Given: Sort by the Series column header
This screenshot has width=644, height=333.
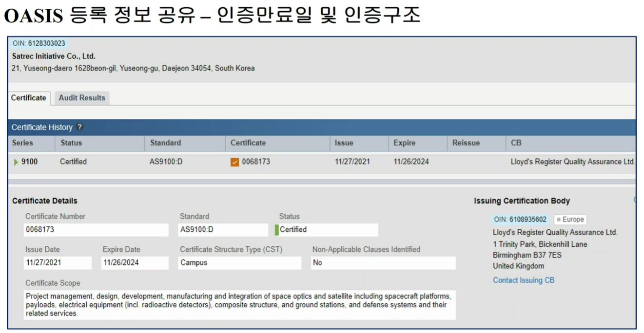Looking at the screenshot, I should coord(22,143).
